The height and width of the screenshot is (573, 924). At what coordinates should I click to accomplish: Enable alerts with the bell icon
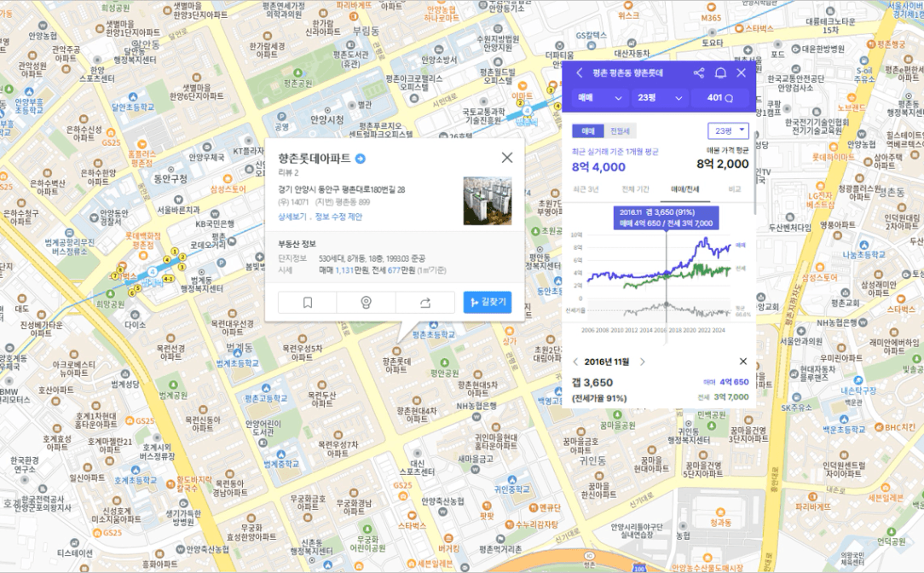[720, 72]
